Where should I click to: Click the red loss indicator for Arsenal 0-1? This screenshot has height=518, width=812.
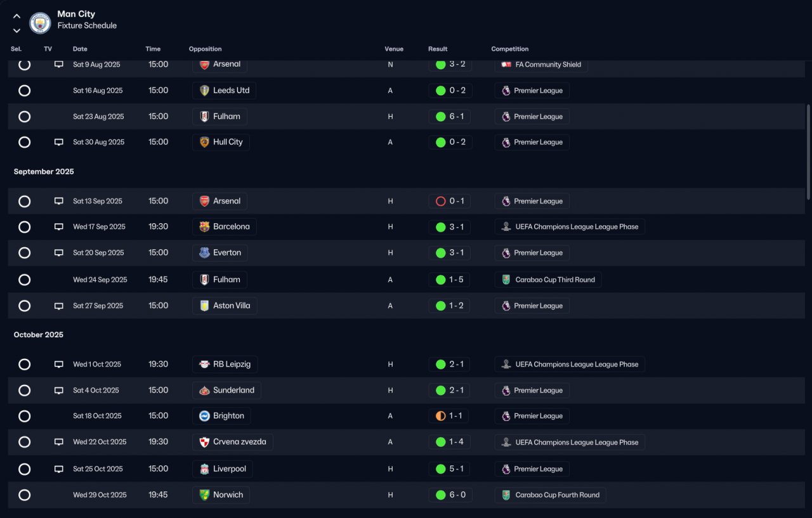440,201
